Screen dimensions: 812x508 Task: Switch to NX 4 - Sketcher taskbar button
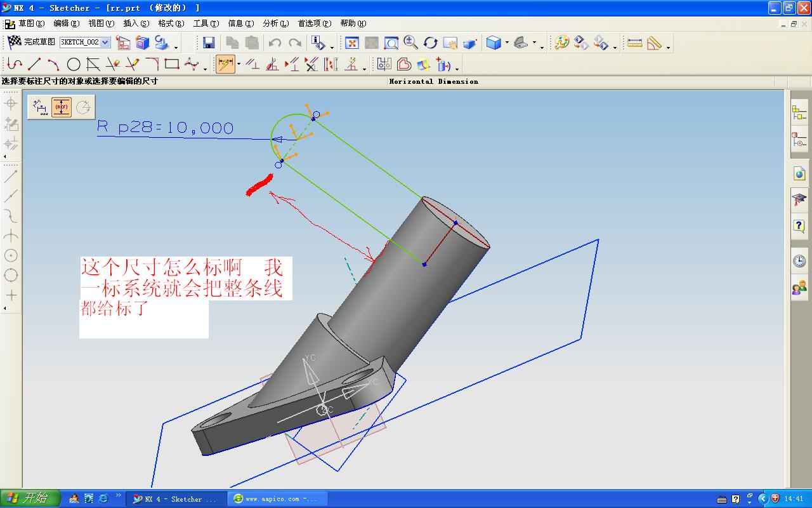176,499
